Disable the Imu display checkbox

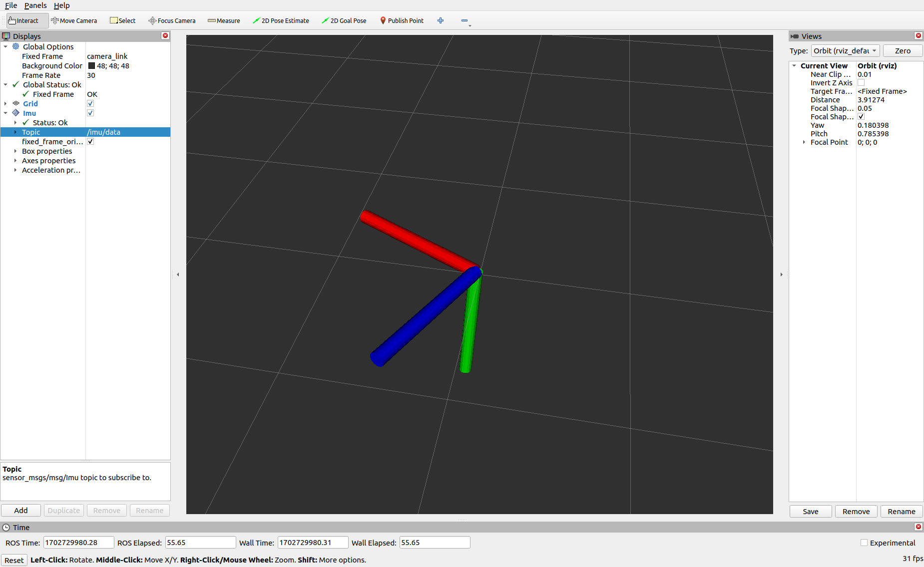click(x=90, y=113)
